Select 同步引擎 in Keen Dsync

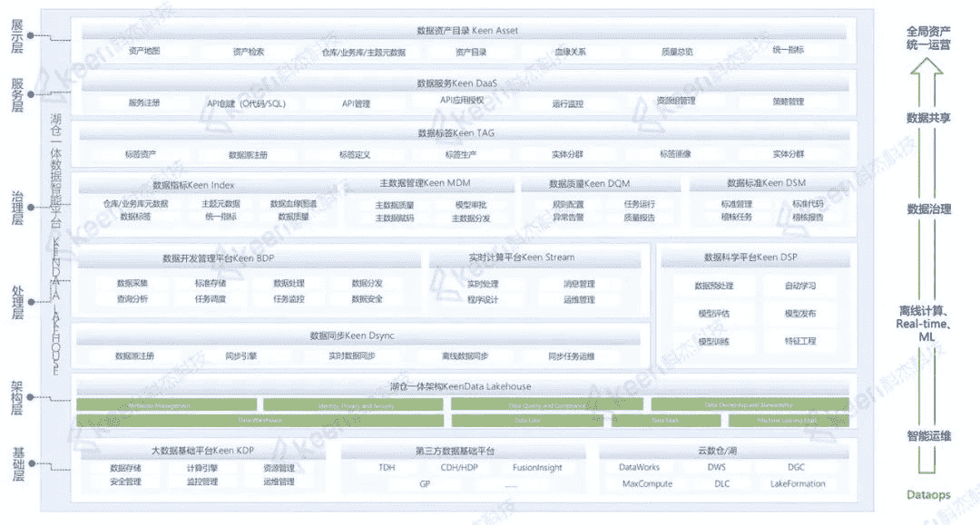pos(241,355)
